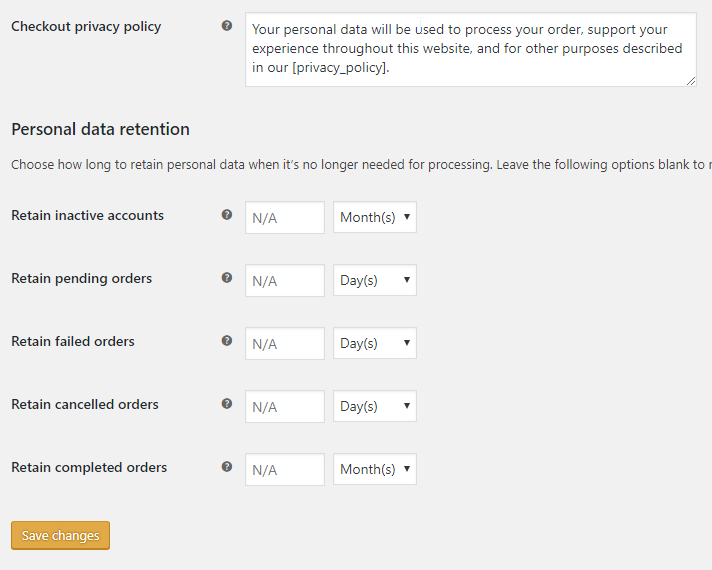Open Day(s) dropdown for Retain failed orders
This screenshot has height=570, width=712.
pyautogui.click(x=375, y=343)
